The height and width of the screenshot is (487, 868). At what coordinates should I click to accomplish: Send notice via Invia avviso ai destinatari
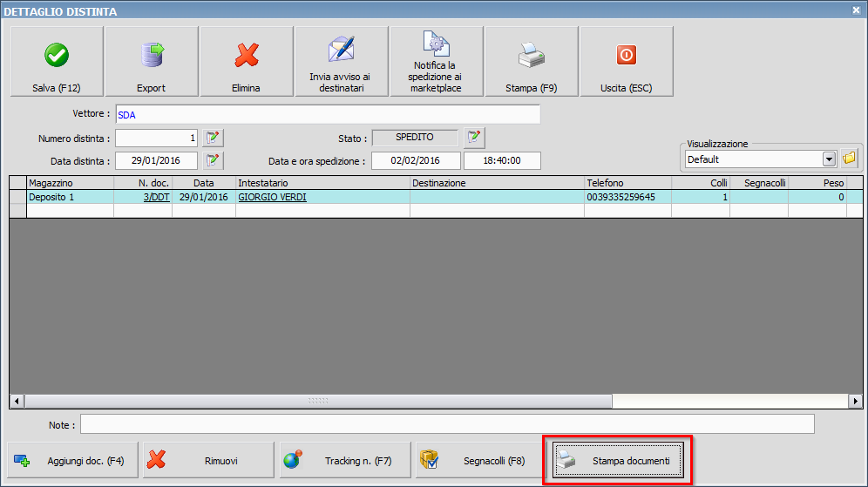pos(342,62)
